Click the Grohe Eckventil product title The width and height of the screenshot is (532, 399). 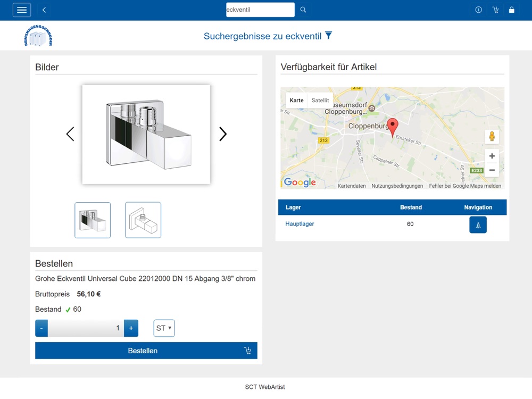click(x=145, y=279)
